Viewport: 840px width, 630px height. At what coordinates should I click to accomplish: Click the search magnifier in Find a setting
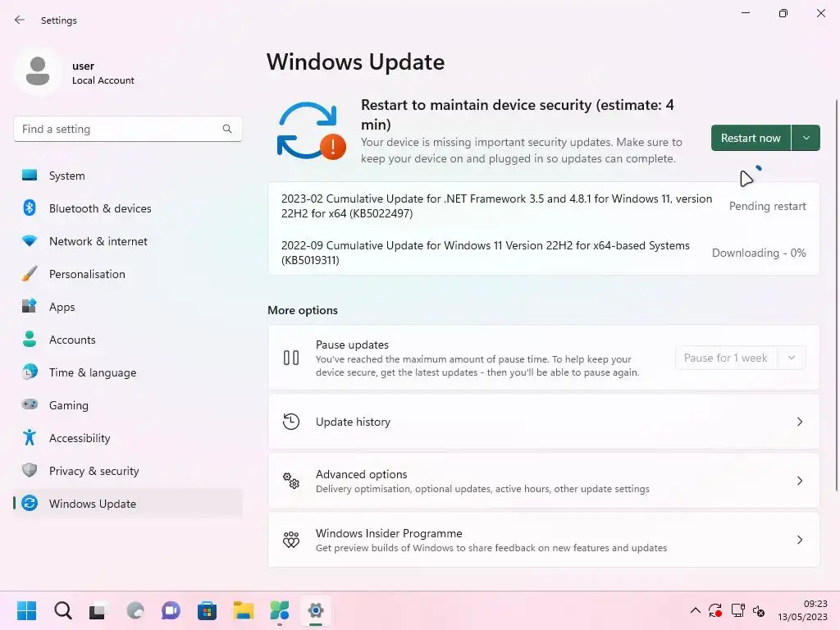click(227, 129)
